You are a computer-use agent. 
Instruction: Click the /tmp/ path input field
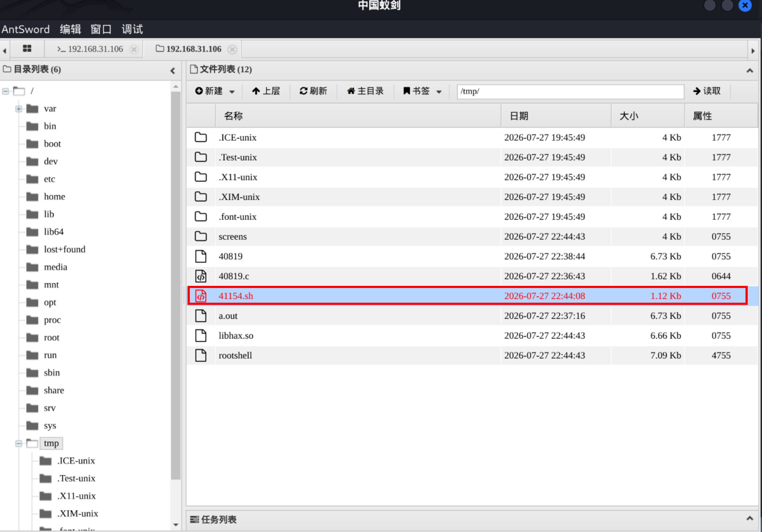point(570,91)
